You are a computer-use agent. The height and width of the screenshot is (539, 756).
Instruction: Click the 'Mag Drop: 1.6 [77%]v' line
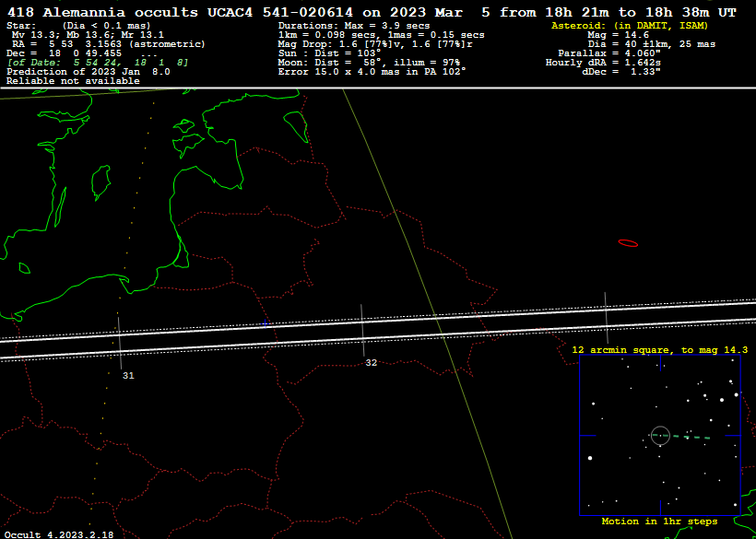click(375, 44)
